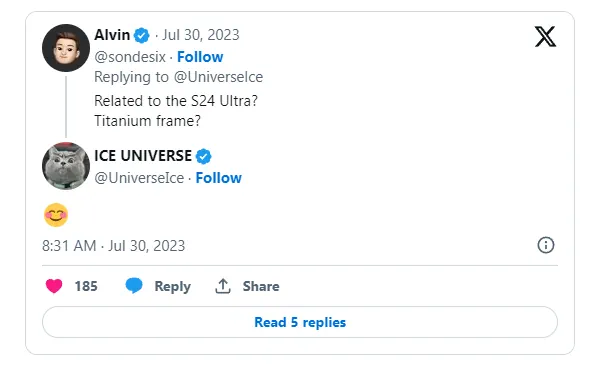
Task: Open ICE UNIVERSE's cat avatar
Action: coord(66,166)
